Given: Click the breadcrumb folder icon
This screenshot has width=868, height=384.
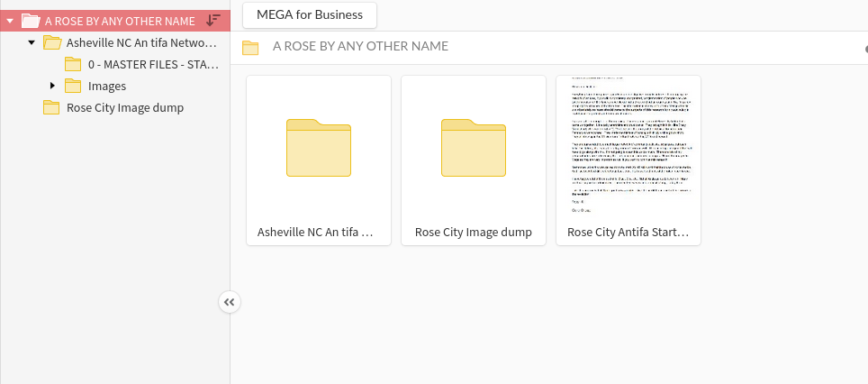Looking at the screenshot, I should (x=251, y=48).
